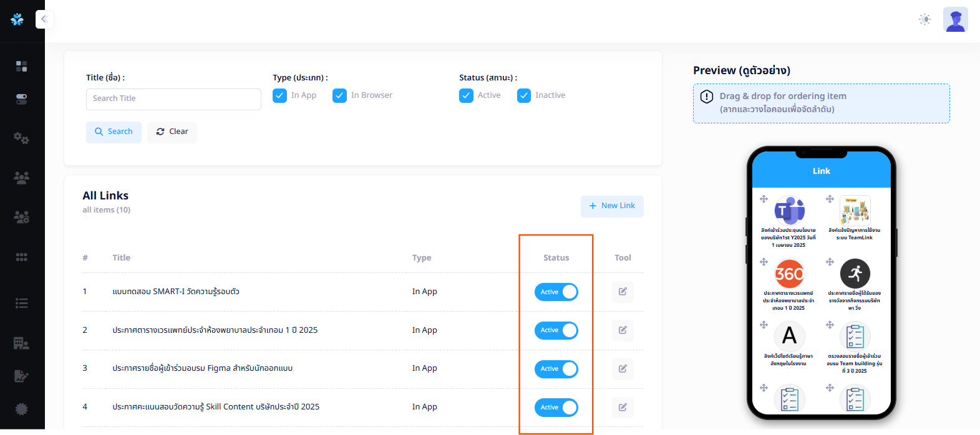The image size is (980, 435).
Task: Click the New Link button
Action: pos(612,206)
